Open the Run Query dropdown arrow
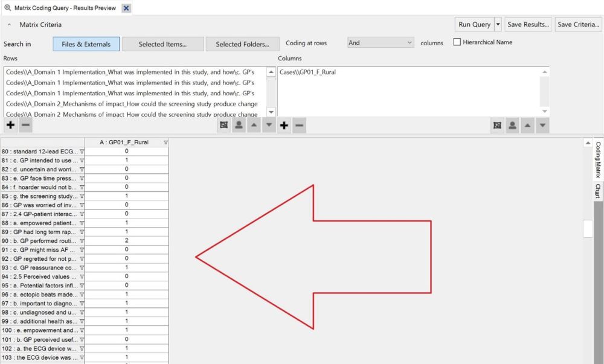The width and height of the screenshot is (604, 364). click(x=498, y=25)
